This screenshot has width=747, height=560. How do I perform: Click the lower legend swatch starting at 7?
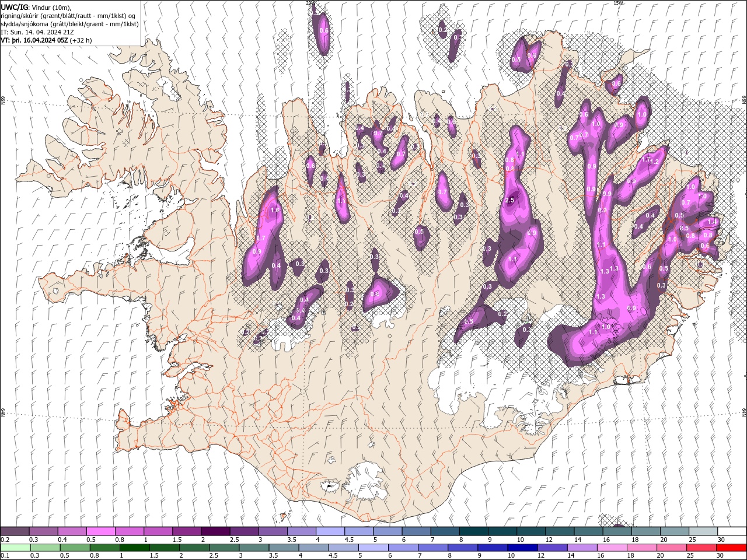click(x=432, y=548)
